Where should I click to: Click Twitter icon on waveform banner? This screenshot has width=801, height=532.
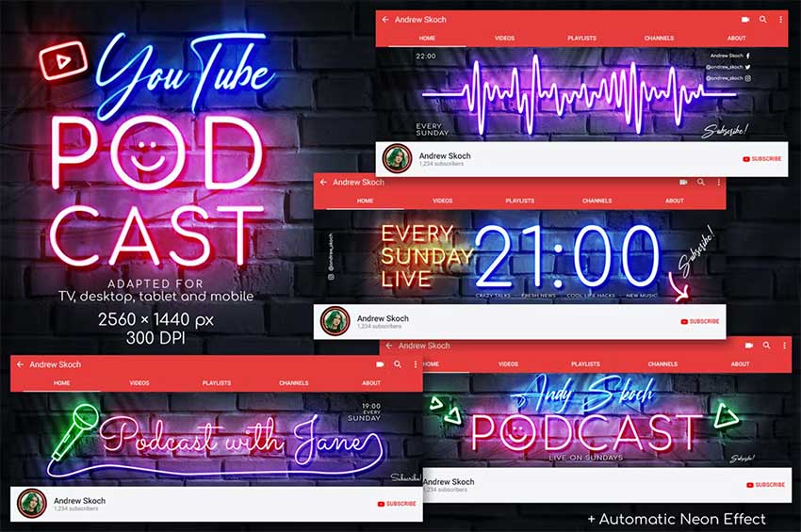click(x=748, y=67)
